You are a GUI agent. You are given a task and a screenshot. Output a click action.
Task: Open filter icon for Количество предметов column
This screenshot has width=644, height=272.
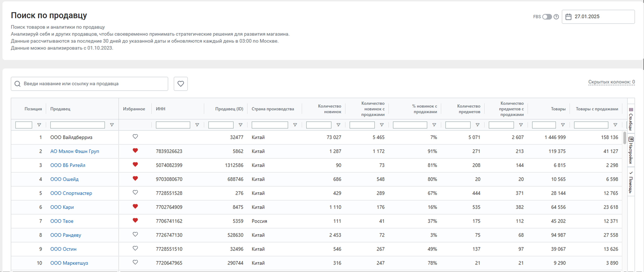(478, 125)
